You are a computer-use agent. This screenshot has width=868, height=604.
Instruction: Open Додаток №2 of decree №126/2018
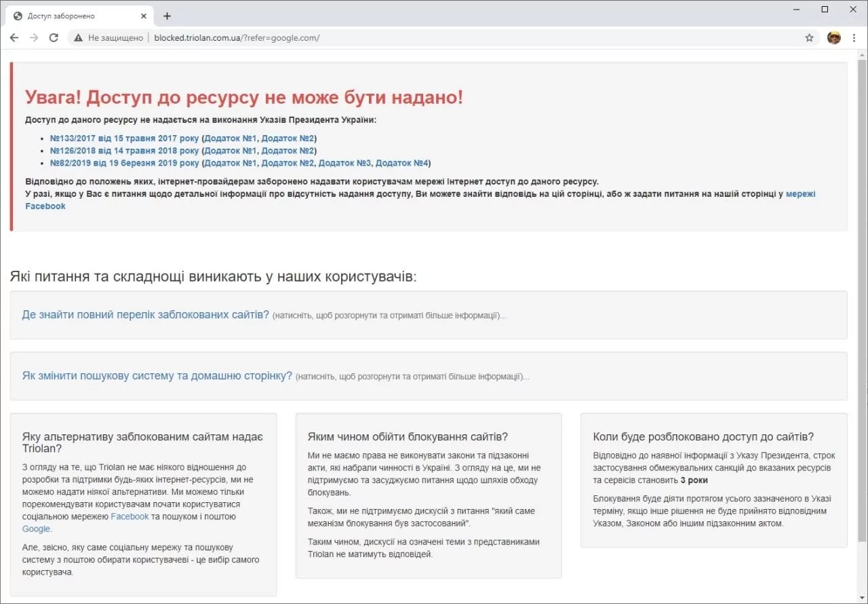point(288,151)
